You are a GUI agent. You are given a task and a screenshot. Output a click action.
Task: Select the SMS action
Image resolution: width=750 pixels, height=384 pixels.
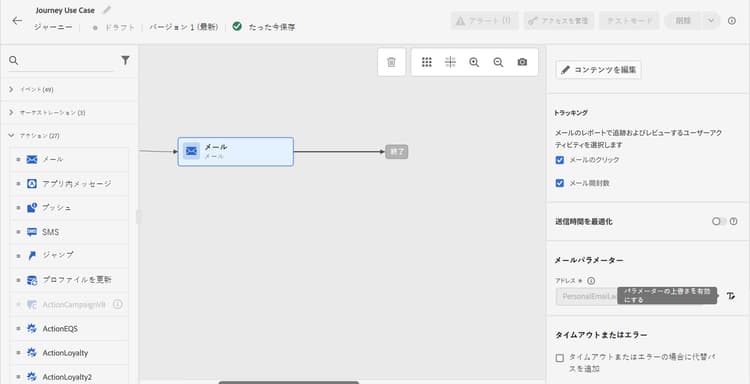click(69, 232)
